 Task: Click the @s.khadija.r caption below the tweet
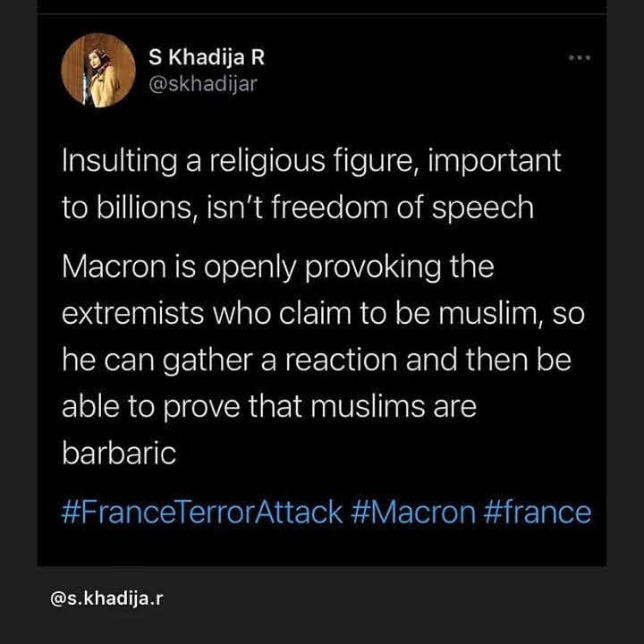[107, 597]
